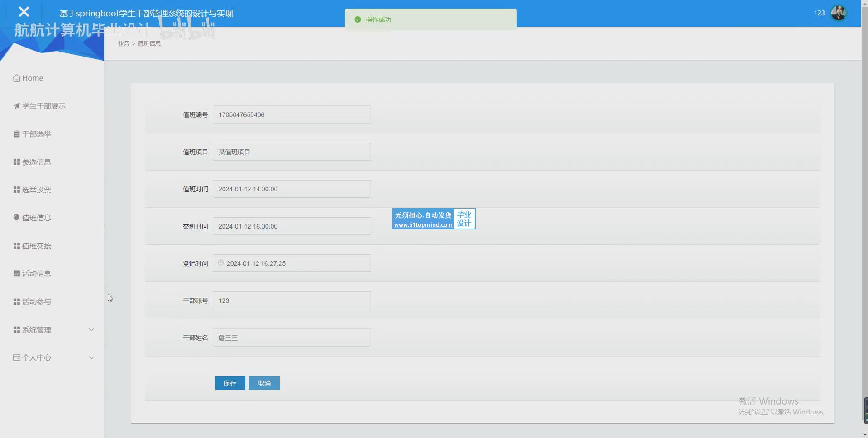This screenshot has width=868, height=438.
Task: Click the green success check icon
Action: [358, 19]
